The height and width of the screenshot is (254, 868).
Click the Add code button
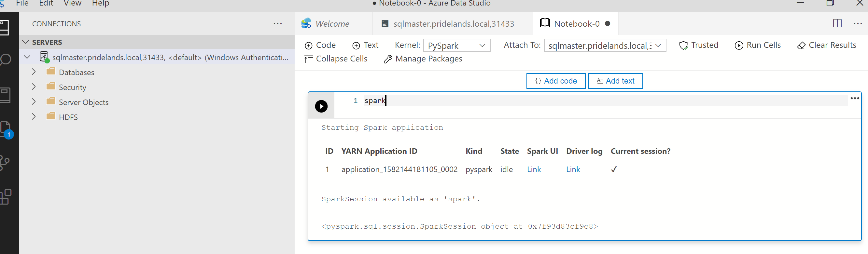[x=556, y=81]
